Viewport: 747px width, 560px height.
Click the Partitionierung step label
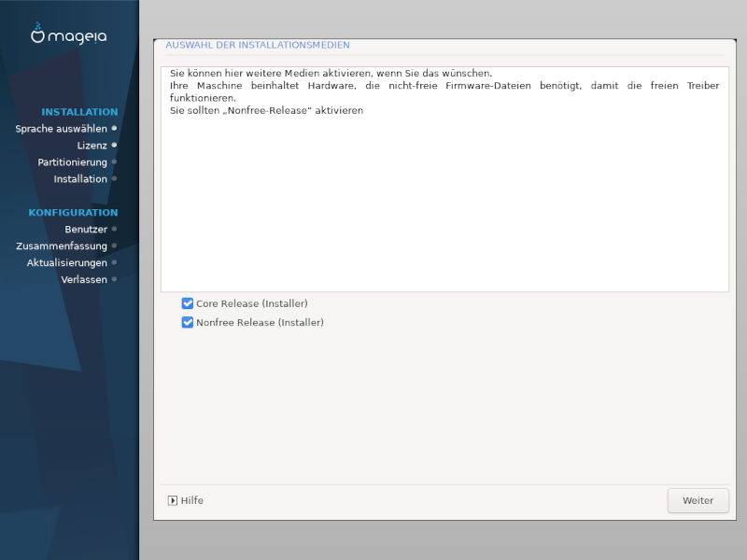pos(72,162)
